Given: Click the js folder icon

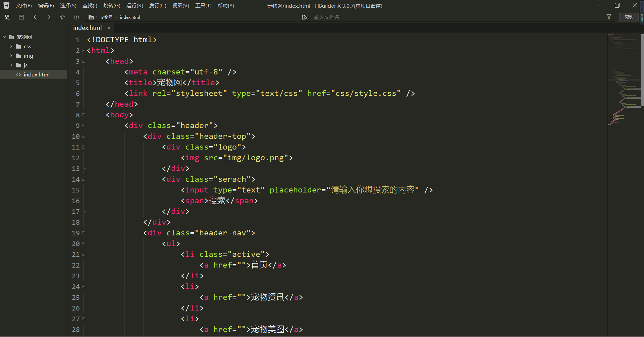Looking at the screenshot, I should (x=18, y=65).
